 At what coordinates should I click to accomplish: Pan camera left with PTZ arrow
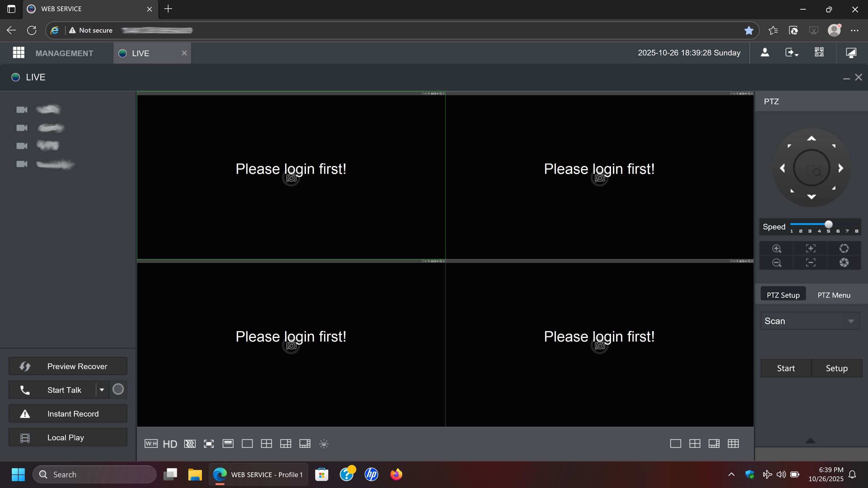coord(782,168)
